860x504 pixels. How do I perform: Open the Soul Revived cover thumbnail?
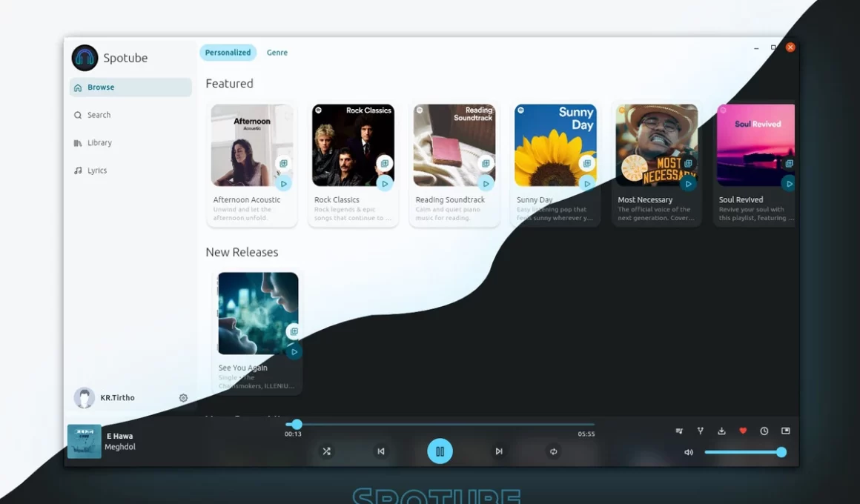coord(755,145)
